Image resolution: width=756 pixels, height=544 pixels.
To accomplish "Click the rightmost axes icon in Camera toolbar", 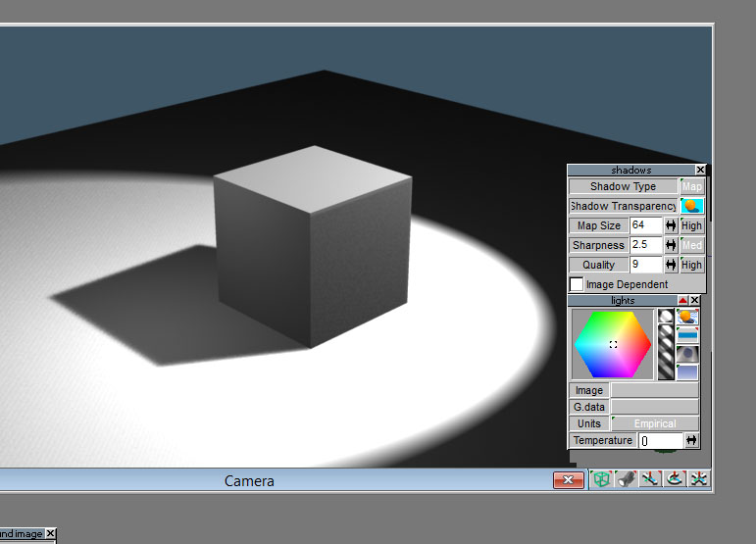I will pyautogui.click(x=698, y=479).
